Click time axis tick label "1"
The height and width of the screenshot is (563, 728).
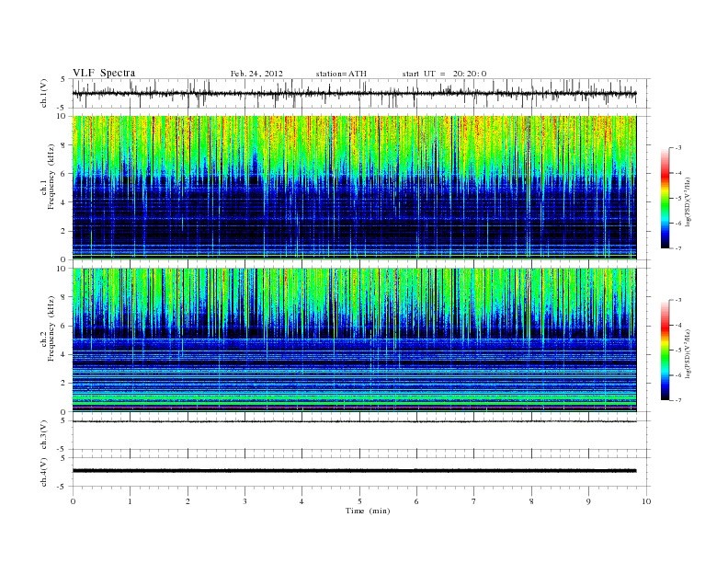(x=130, y=501)
